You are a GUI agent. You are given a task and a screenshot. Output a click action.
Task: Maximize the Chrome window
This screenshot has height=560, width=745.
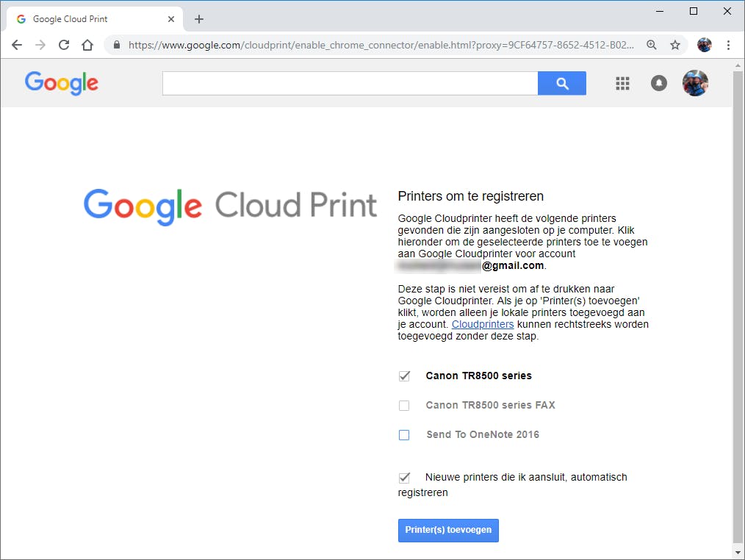(x=694, y=11)
